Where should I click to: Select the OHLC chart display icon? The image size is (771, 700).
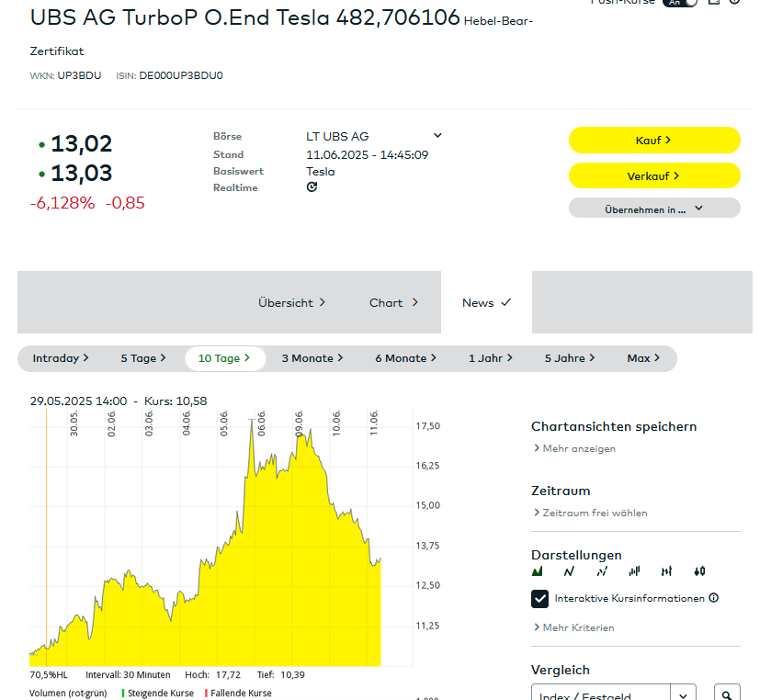(667, 571)
